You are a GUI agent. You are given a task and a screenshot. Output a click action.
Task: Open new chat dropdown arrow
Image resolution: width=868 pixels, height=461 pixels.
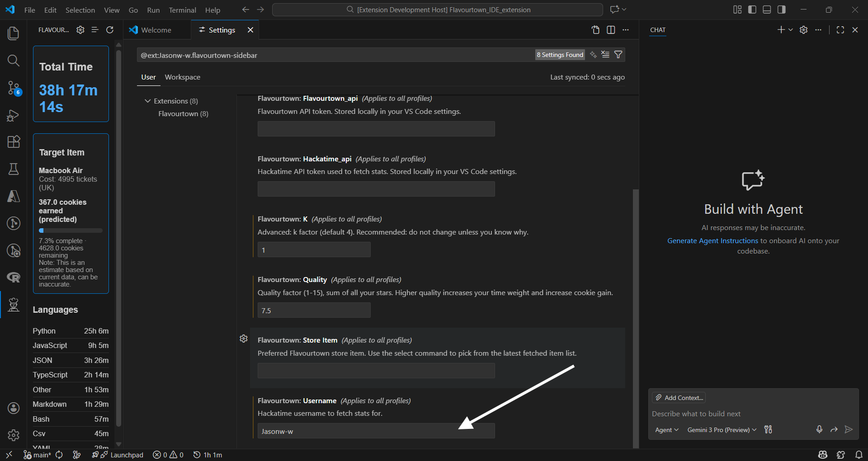[791, 30]
